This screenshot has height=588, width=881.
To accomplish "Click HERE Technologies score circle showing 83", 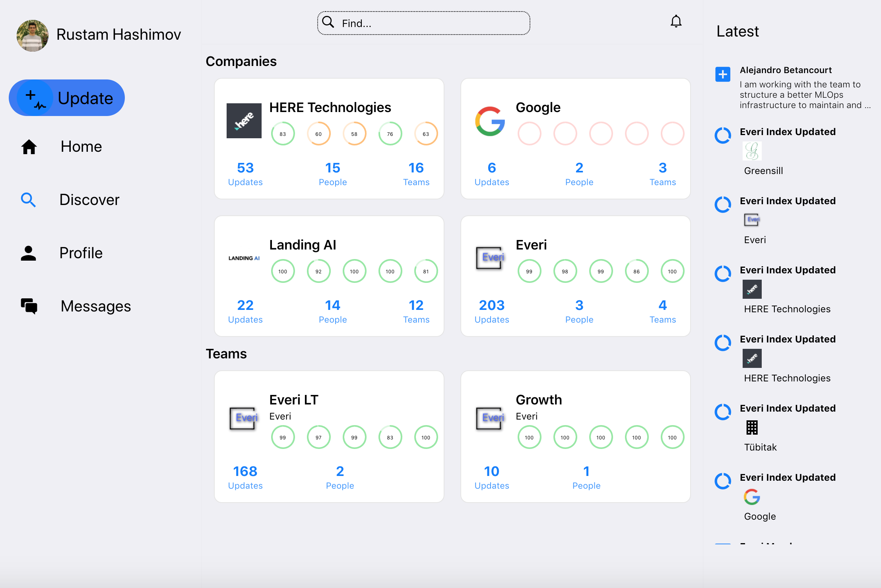I will click(283, 134).
